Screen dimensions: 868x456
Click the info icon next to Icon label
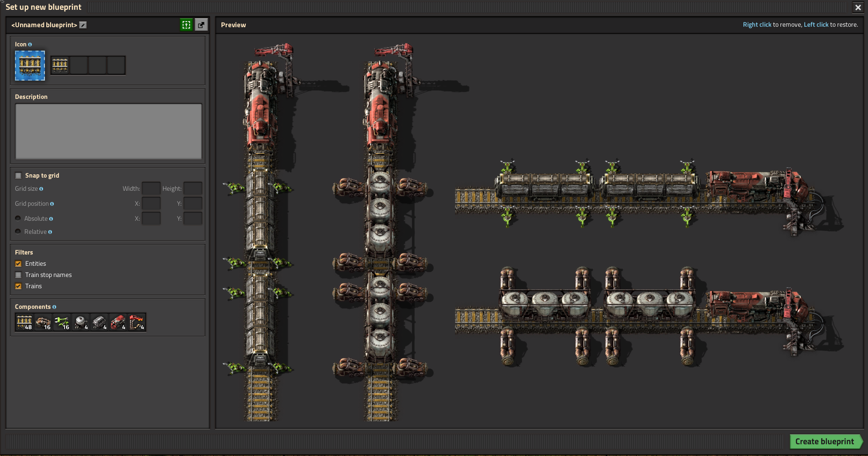tap(30, 45)
